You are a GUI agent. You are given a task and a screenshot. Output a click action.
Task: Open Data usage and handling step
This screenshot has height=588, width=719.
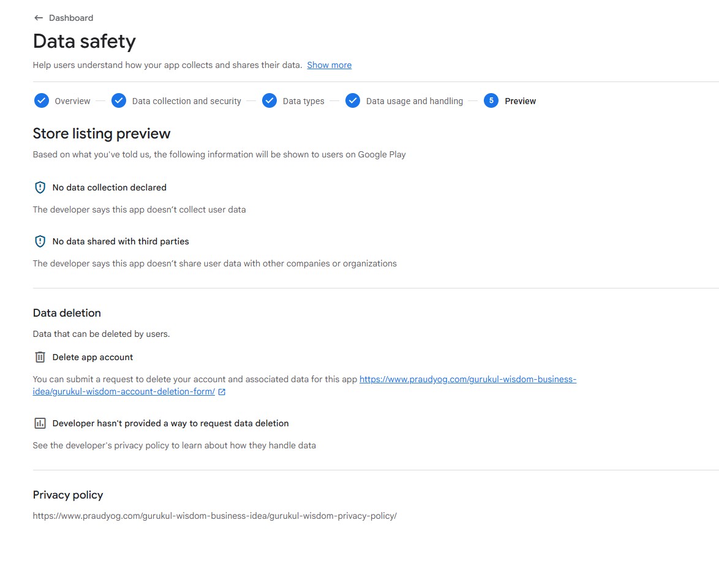414,101
